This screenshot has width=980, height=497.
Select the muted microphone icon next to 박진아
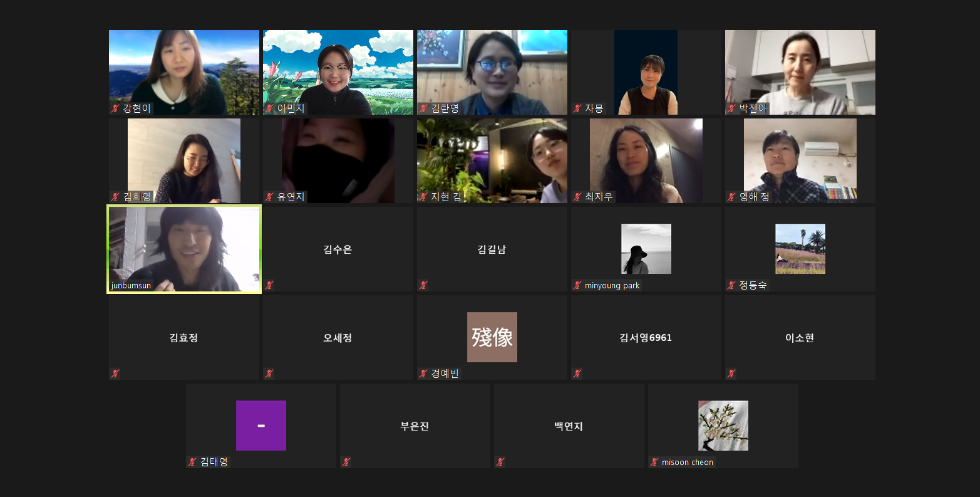point(731,108)
